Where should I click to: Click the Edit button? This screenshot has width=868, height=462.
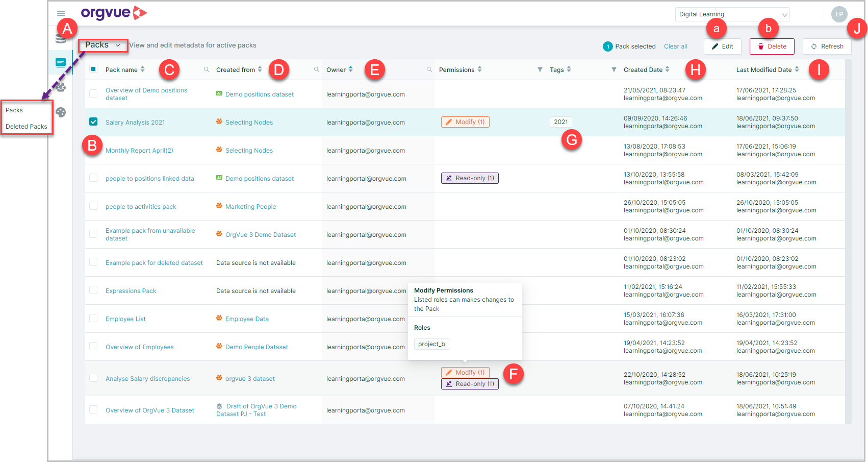(x=723, y=46)
